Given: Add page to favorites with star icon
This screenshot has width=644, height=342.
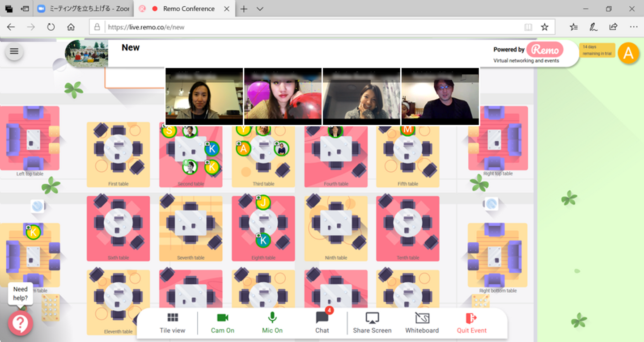Looking at the screenshot, I should [545, 27].
